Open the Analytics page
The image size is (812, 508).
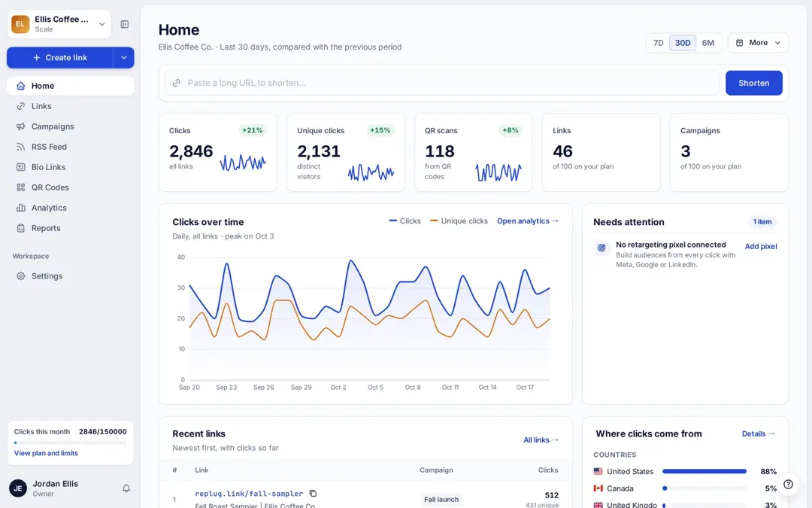(71, 208)
